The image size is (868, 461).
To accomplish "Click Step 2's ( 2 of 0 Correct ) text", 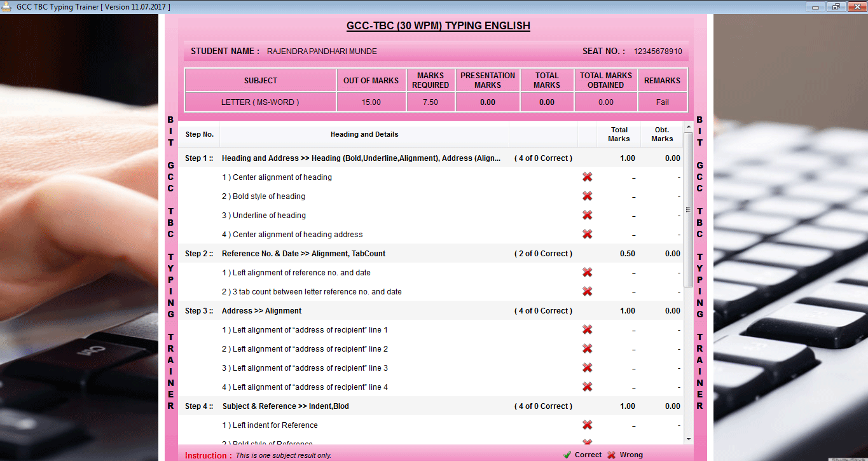I will tap(543, 254).
